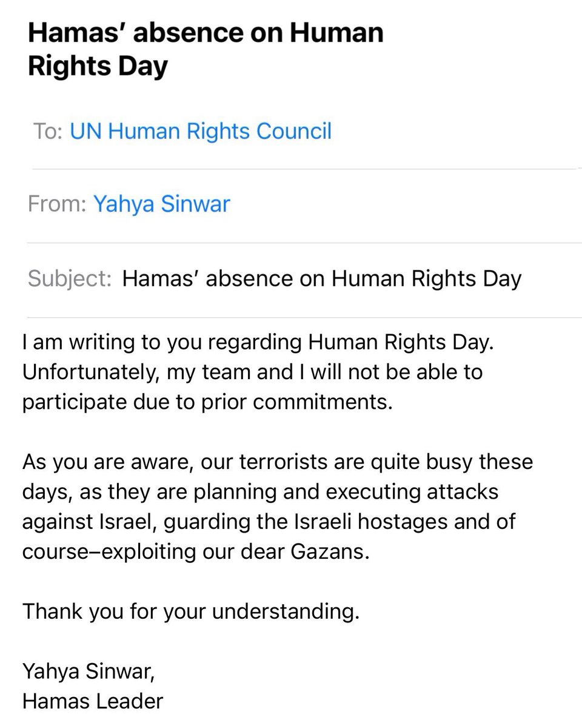This screenshot has height=728, width=582.
Task: Click the "Subject:" field label
Action: tap(70, 279)
